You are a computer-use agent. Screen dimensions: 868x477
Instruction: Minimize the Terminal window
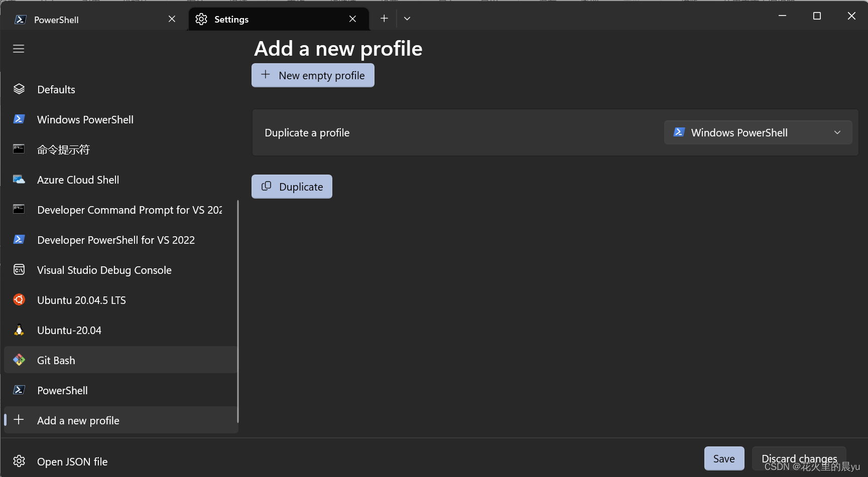click(x=782, y=16)
